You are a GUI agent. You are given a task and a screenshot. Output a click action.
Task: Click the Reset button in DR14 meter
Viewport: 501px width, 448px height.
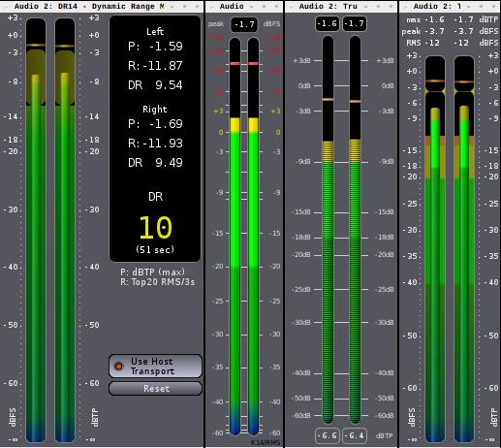pyautogui.click(x=155, y=389)
